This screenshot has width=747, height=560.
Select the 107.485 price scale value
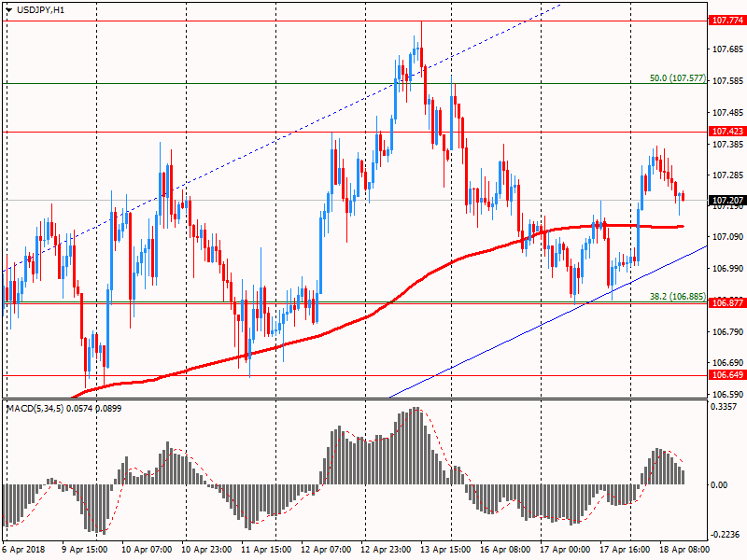(727, 113)
